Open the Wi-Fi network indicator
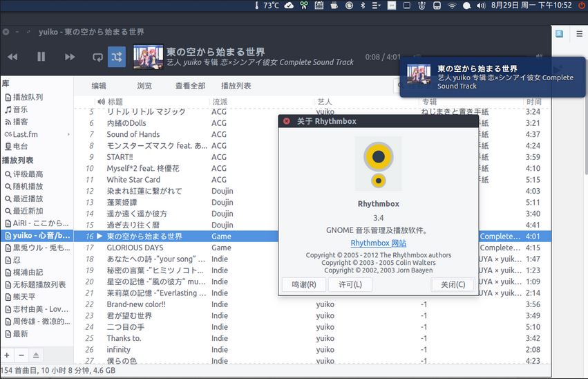 coord(453,6)
